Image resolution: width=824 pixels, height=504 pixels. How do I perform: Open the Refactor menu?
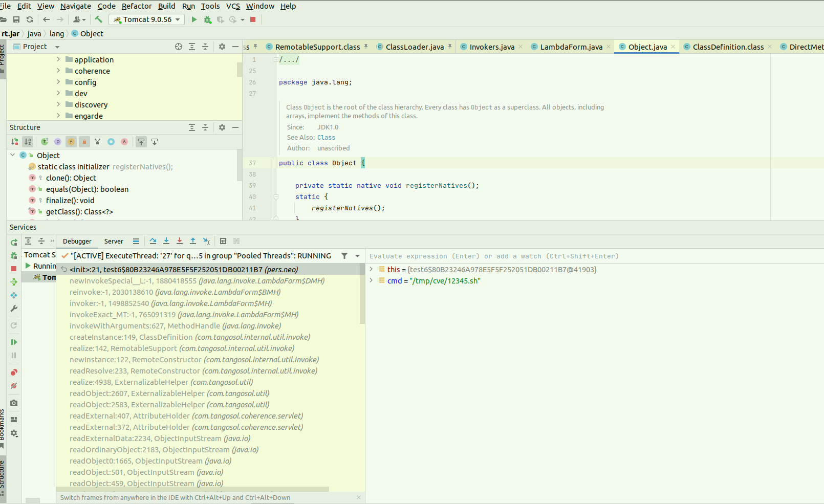tap(137, 6)
